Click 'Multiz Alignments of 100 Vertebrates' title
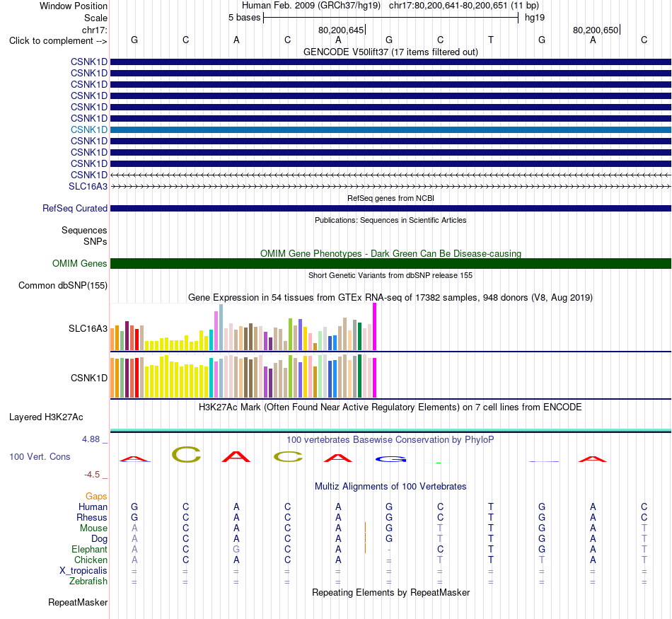Screen dimensions: 672x619 click(390, 486)
